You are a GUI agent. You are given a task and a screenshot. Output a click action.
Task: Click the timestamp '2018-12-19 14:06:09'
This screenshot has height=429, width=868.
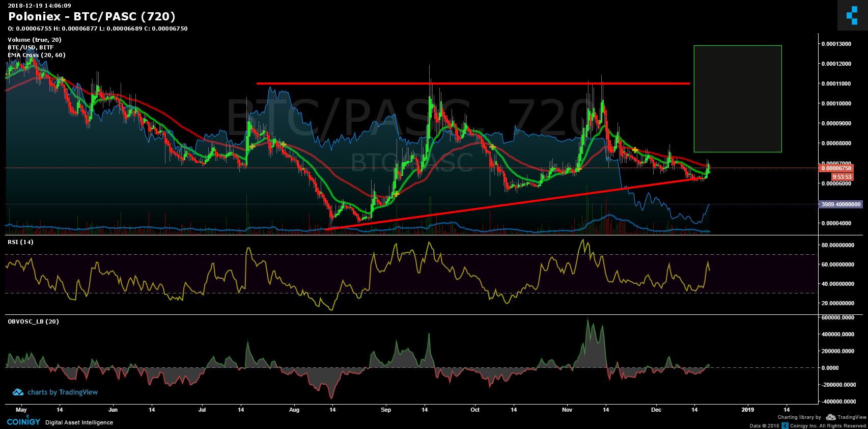click(39, 6)
